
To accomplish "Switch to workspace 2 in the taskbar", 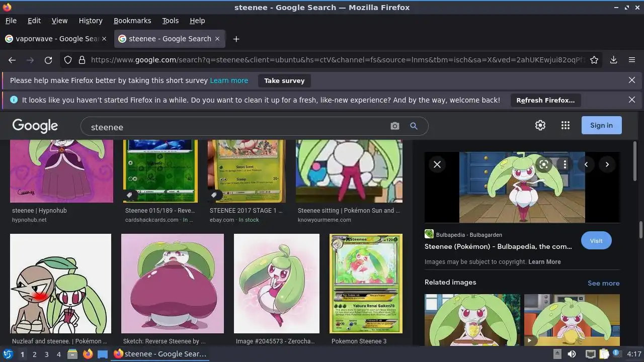I will pos(34,354).
